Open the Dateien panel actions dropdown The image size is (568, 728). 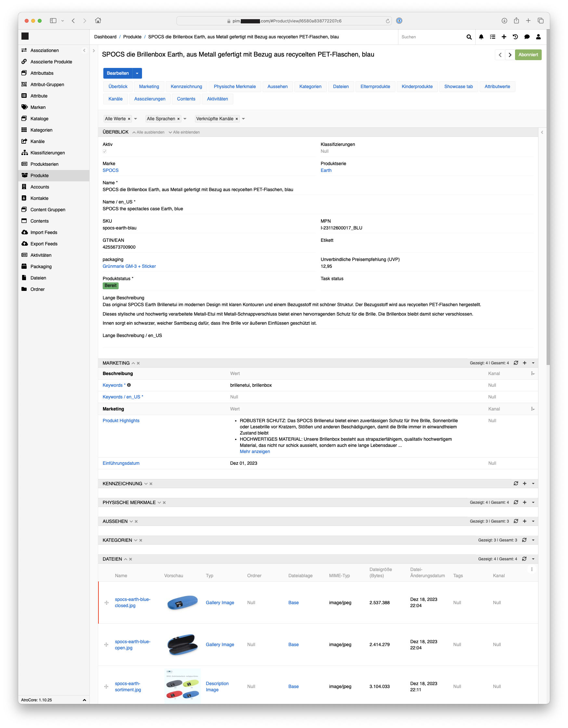tap(533, 559)
